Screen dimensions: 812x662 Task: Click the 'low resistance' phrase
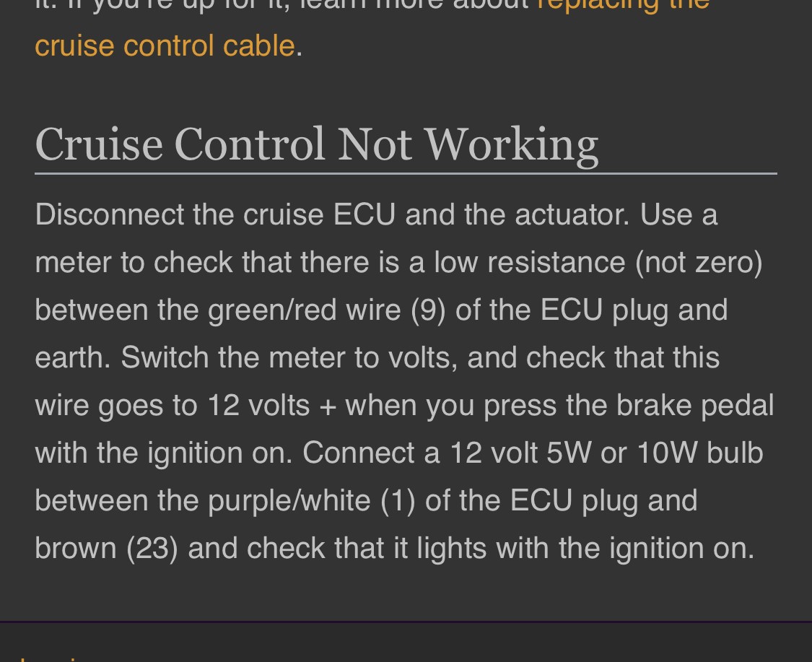530,262
